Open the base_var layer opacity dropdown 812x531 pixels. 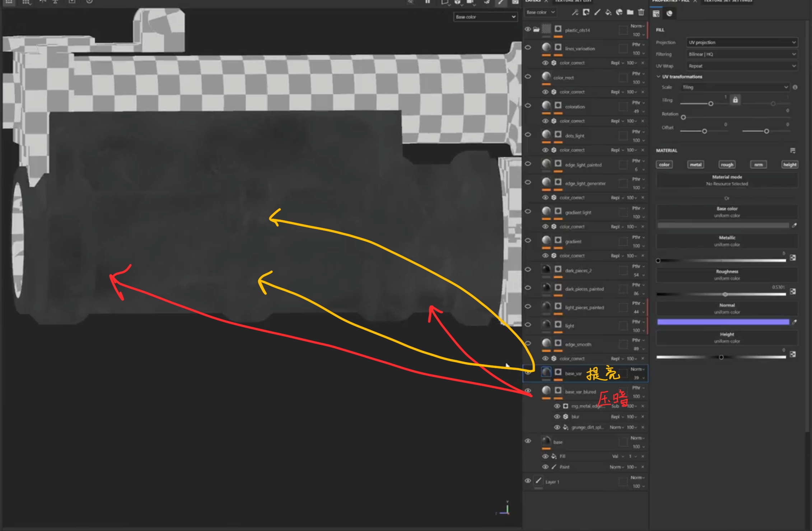pos(639,378)
